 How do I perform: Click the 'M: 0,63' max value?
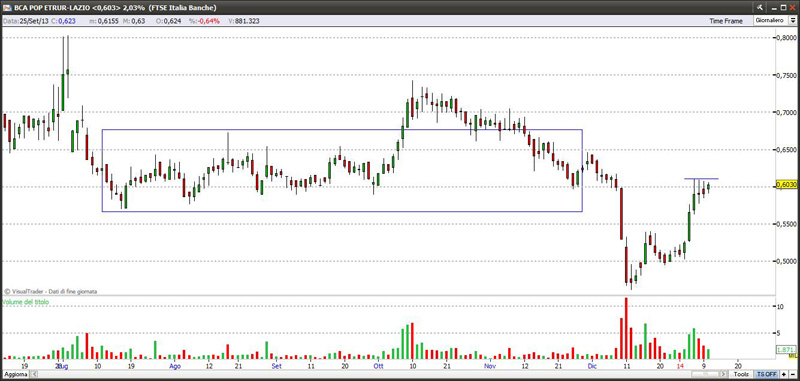pyautogui.click(x=135, y=21)
